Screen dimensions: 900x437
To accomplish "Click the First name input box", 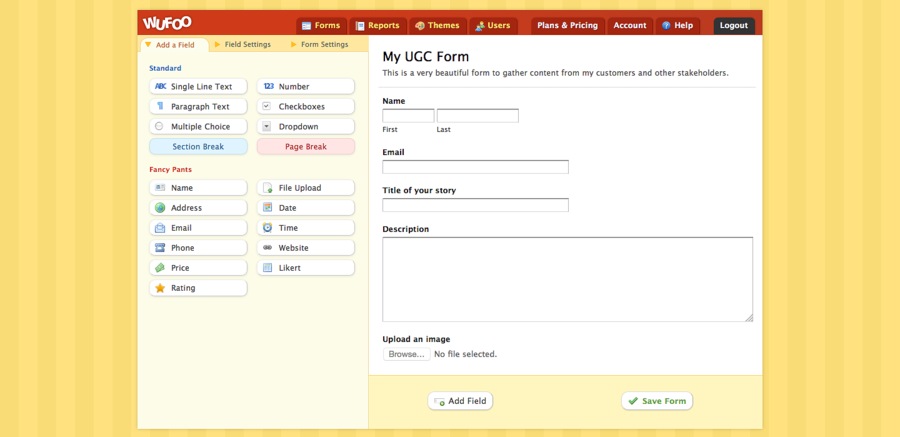I will pyautogui.click(x=408, y=115).
